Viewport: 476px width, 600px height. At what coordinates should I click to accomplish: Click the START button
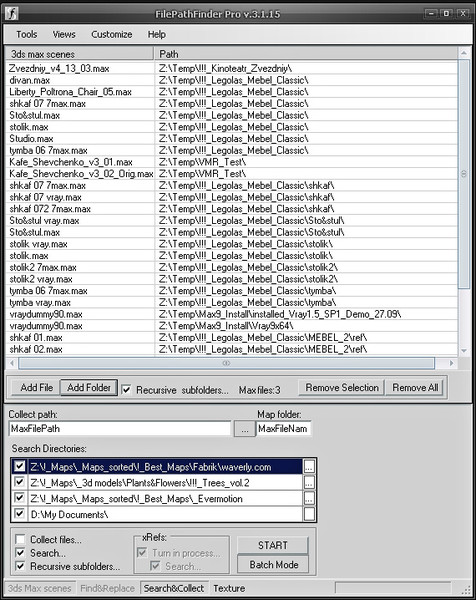click(273, 545)
